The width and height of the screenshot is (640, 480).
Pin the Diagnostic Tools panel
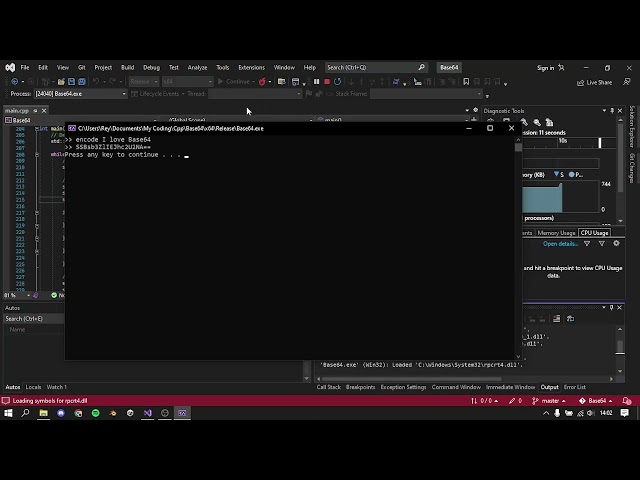click(612, 111)
